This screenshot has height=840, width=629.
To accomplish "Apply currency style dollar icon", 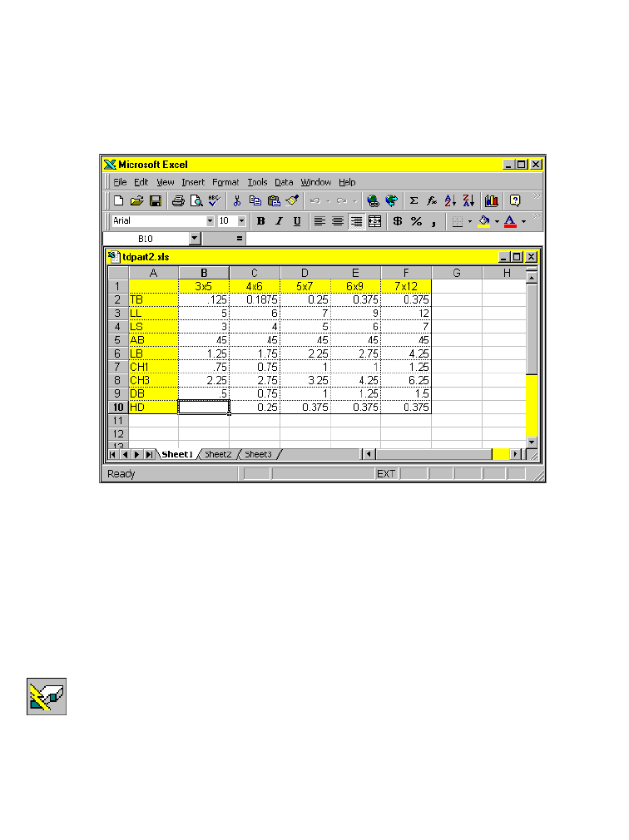I will tap(398, 221).
